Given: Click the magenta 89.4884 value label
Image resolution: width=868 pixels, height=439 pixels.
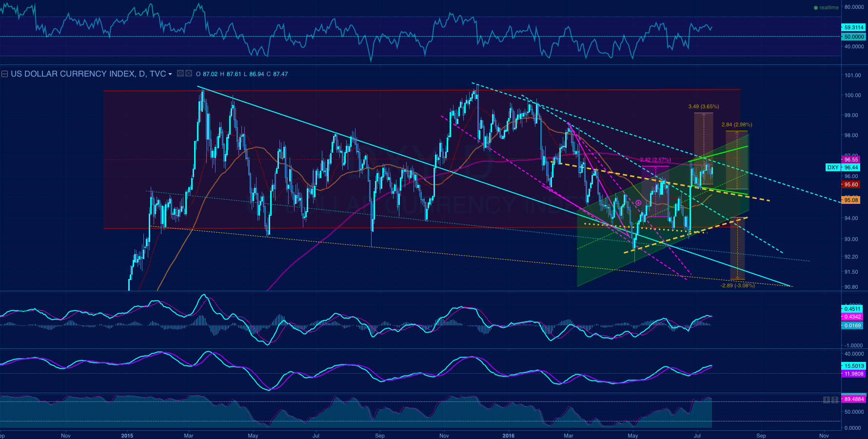Looking at the screenshot, I should click(854, 399).
